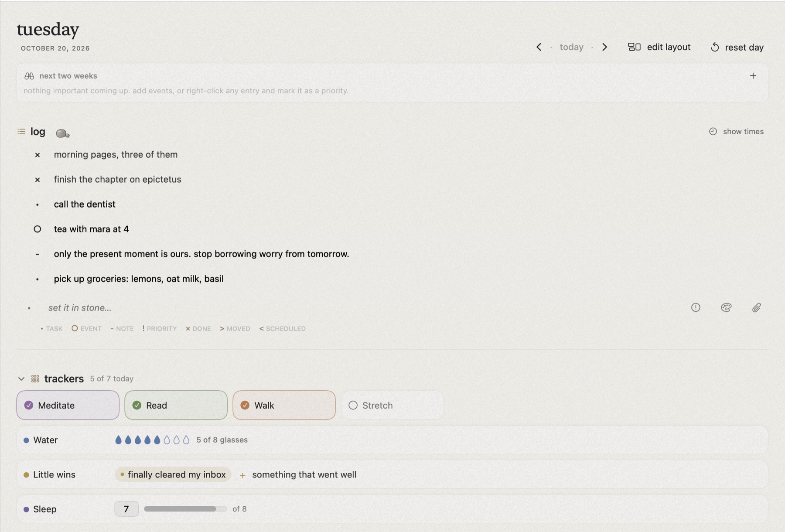This screenshot has height=532, width=785.
Task: Click the 'finally cleared my inbox' chip
Action: [x=173, y=474]
